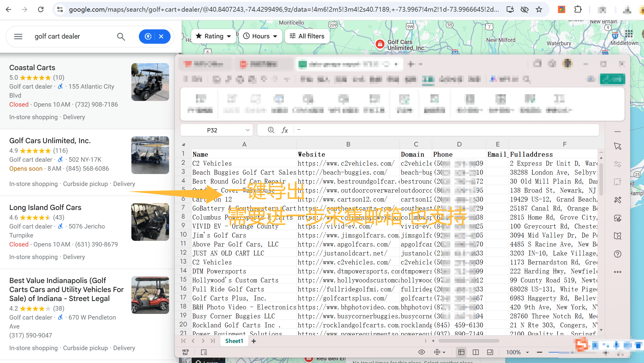Click the Jim's Golf Cars cell
The image size is (644, 363).
(244, 235)
